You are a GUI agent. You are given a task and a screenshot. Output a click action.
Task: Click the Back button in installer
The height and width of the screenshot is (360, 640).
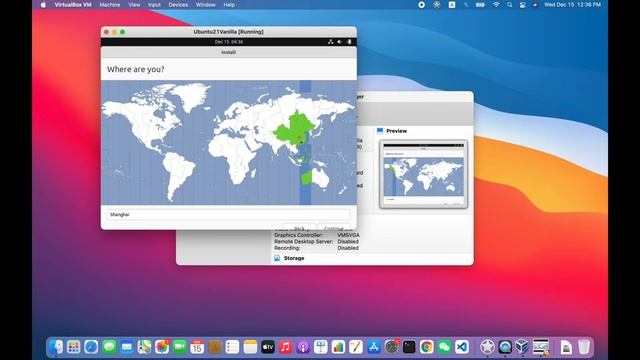point(299,228)
